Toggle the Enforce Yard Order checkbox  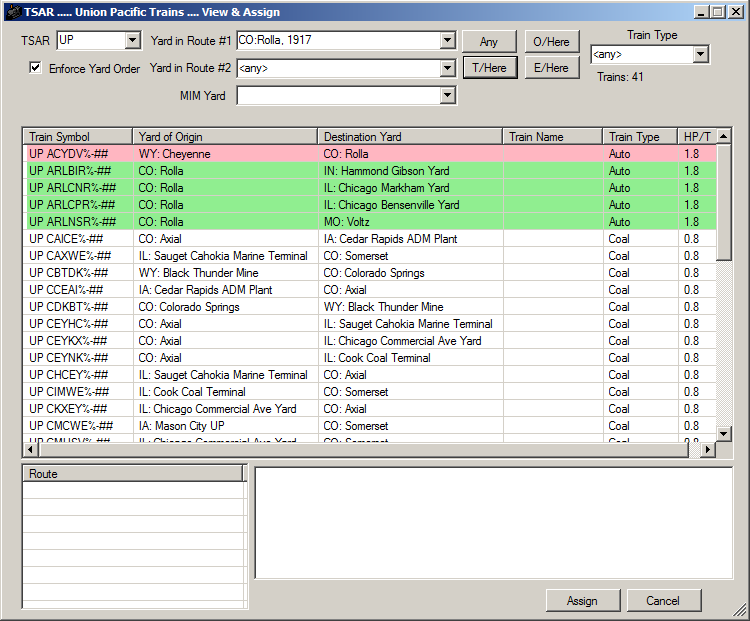coord(35,67)
